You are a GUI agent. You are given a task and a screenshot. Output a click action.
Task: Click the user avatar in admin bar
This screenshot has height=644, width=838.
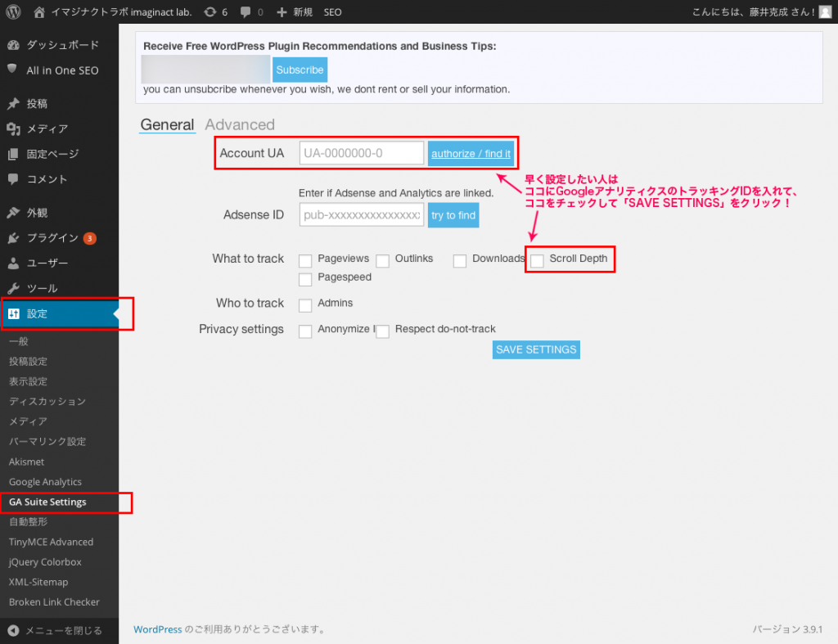[x=825, y=11]
